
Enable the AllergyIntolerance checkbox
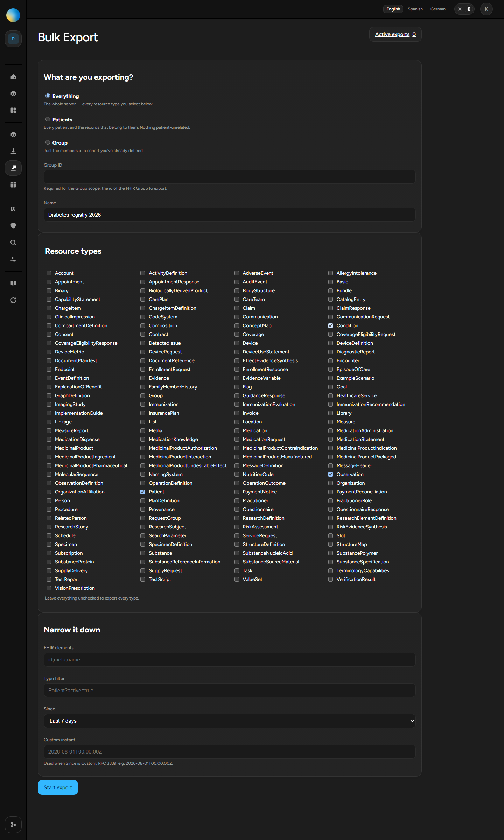coord(330,273)
